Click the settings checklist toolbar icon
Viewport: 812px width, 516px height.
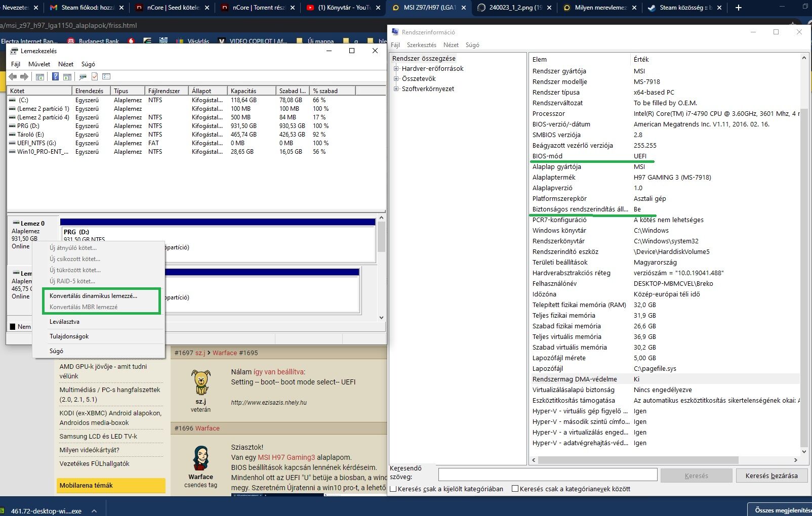tap(106, 77)
